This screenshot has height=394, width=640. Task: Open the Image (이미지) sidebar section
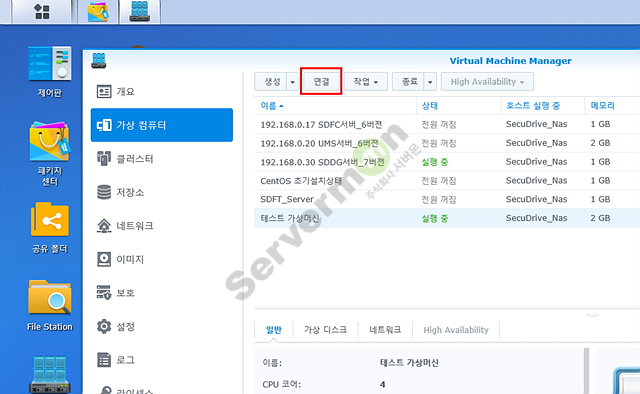162,259
